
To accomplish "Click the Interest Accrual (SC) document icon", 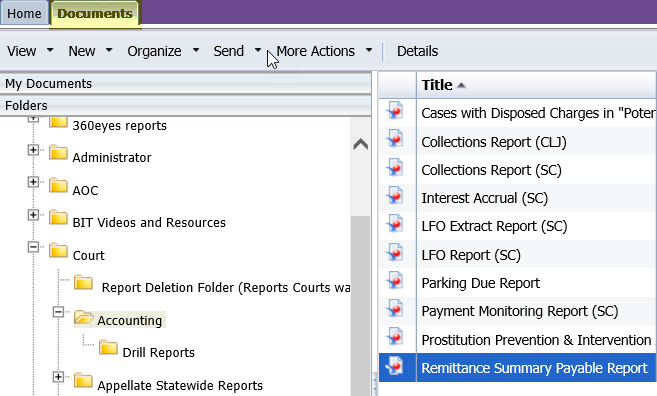I will [395, 196].
